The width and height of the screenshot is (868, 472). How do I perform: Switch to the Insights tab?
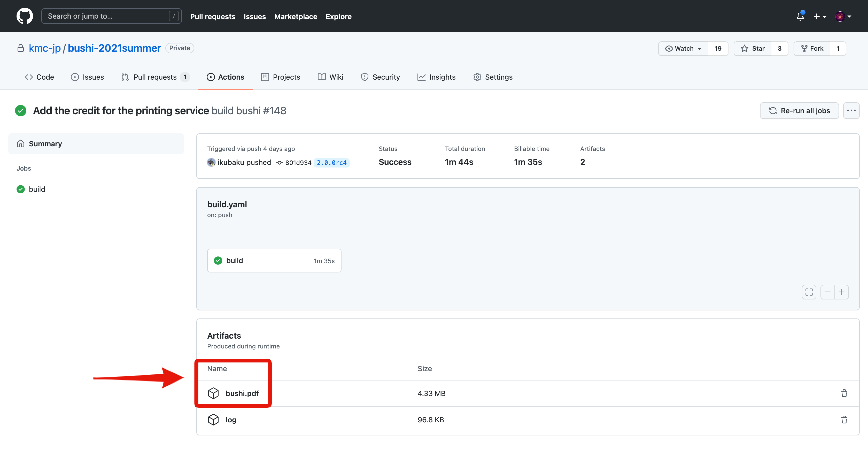436,77
